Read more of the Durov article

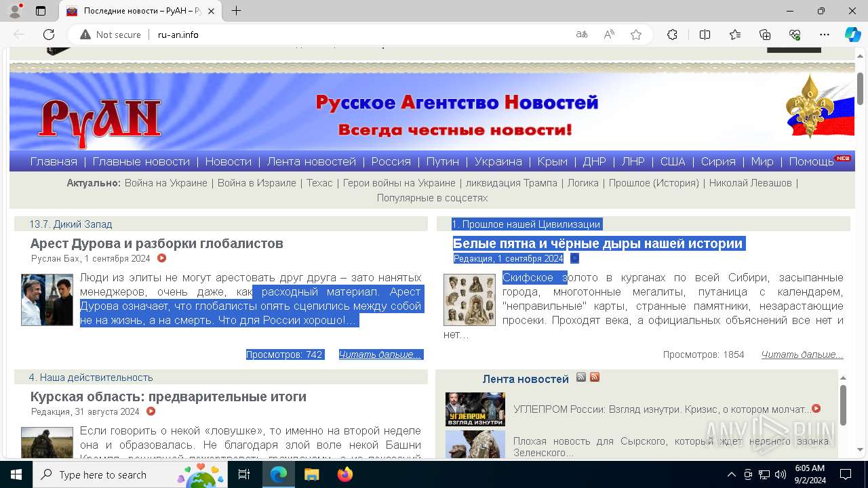[380, 354]
